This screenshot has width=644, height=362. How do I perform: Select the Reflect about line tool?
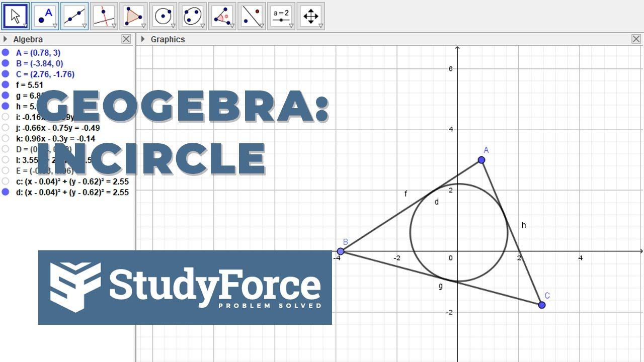pyautogui.click(x=252, y=16)
